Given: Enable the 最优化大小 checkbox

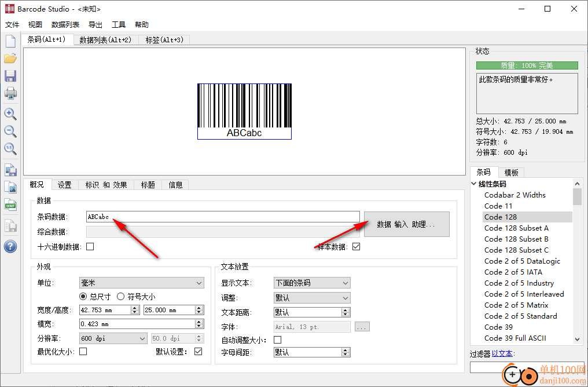Looking at the screenshot, I should [83, 351].
